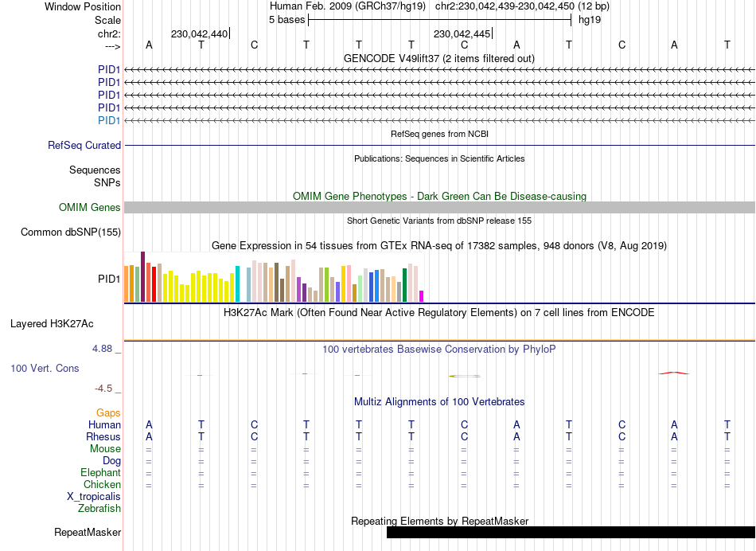Open the Multiz Alignments of 100 Vertebrates title

click(439, 402)
